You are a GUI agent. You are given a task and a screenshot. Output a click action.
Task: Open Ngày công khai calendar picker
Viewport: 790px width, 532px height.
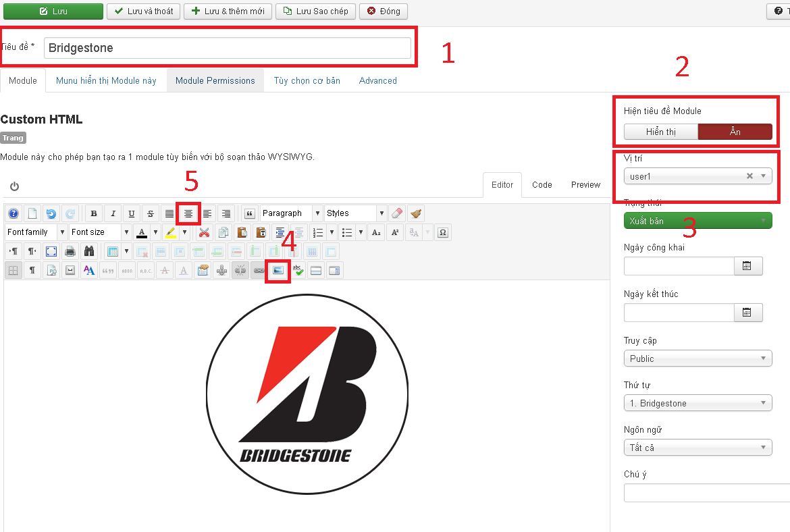pos(747,266)
